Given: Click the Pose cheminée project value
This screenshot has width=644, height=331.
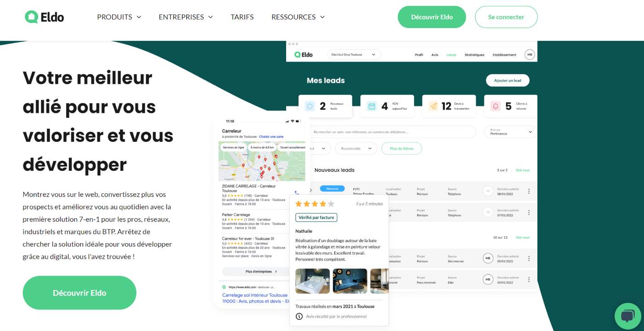Looking at the screenshot, I should click(426, 282).
